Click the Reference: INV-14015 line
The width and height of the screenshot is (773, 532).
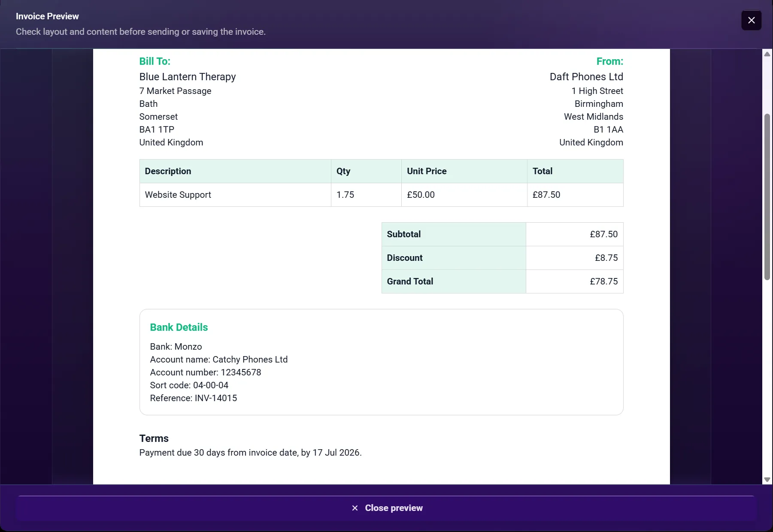(x=194, y=398)
